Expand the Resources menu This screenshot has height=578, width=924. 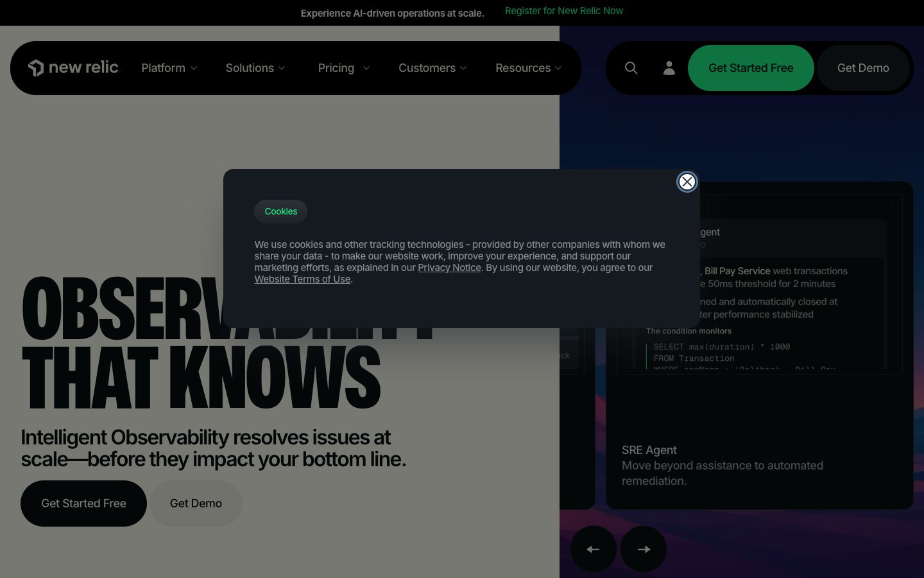point(529,68)
